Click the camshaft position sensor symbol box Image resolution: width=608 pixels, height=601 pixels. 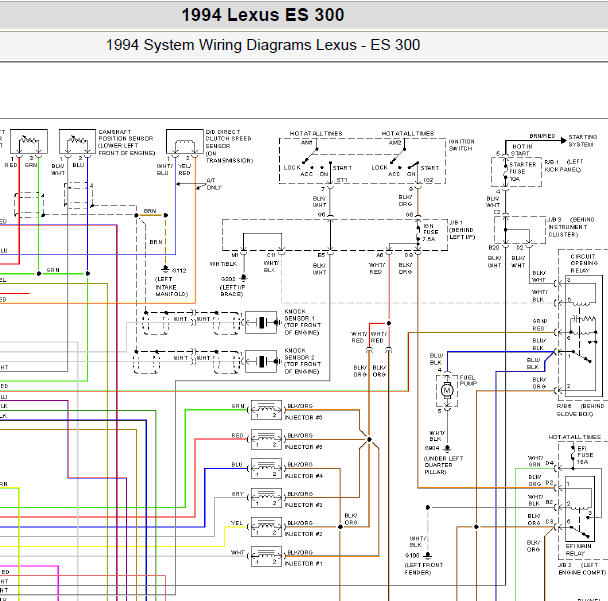[77, 142]
